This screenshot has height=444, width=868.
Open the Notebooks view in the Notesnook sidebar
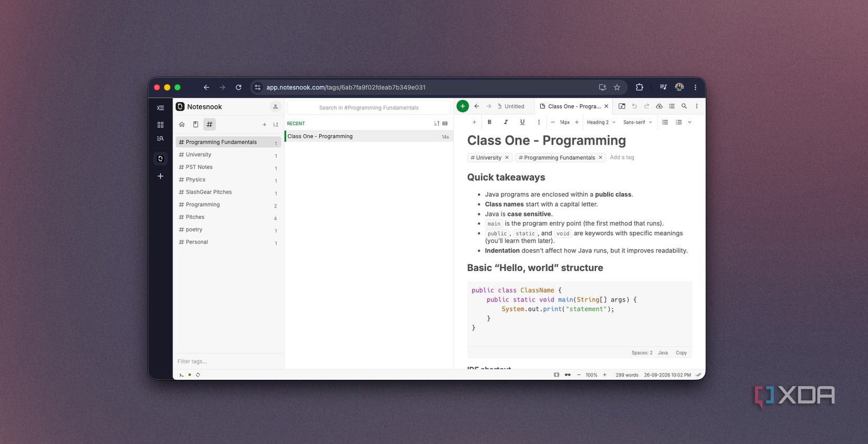(x=196, y=125)
